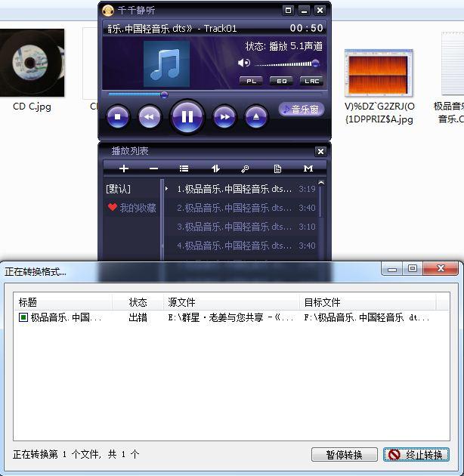Image resolution: width=464 pixels, height=476 pixels.
Task: Open the playlist search icon
Action: (245, 168)
